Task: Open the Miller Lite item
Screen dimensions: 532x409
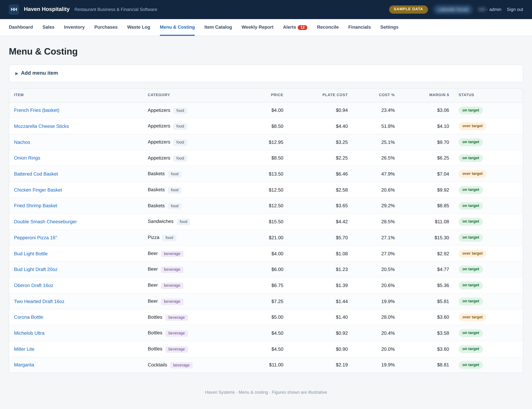Action: pyautogui.click(x=24, y=349)
